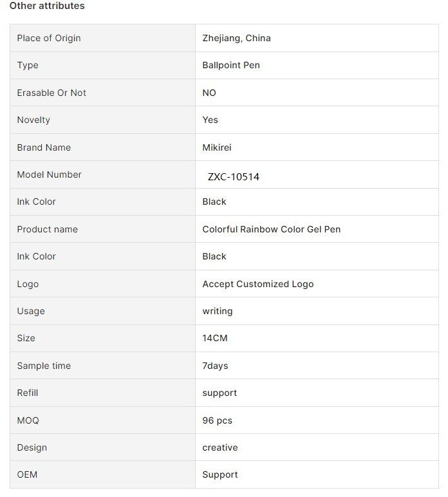Screen dimensions: 448x497
Task: Select Accept Customized Logo value
Action: (258, 284)
